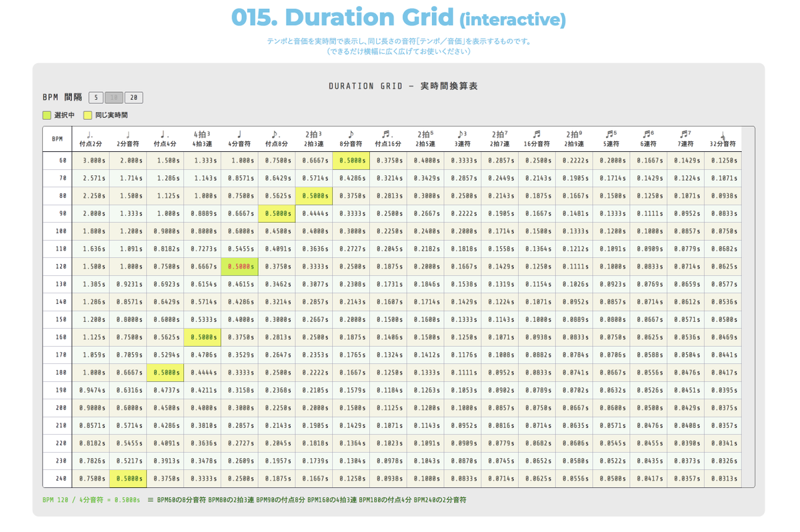800x532 pixels.
Task: Select the 4分音符 quarter note column header
Action: click(239, 139)
